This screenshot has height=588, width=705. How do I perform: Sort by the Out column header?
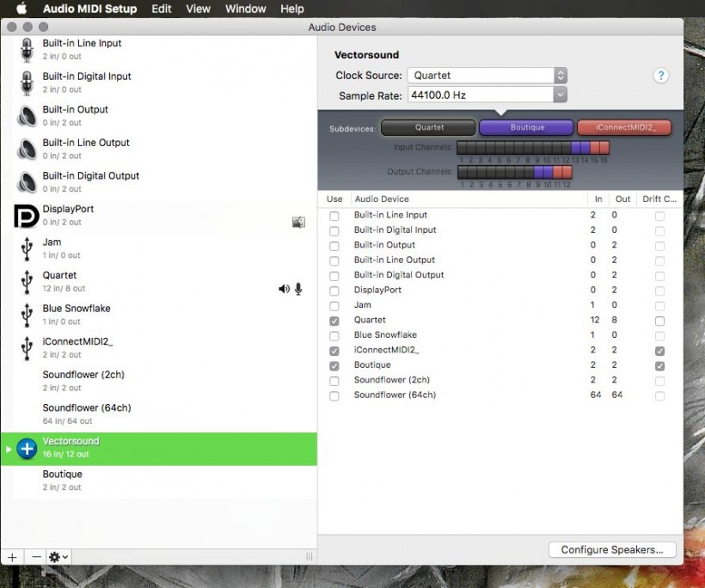click(x=622, y=199)
